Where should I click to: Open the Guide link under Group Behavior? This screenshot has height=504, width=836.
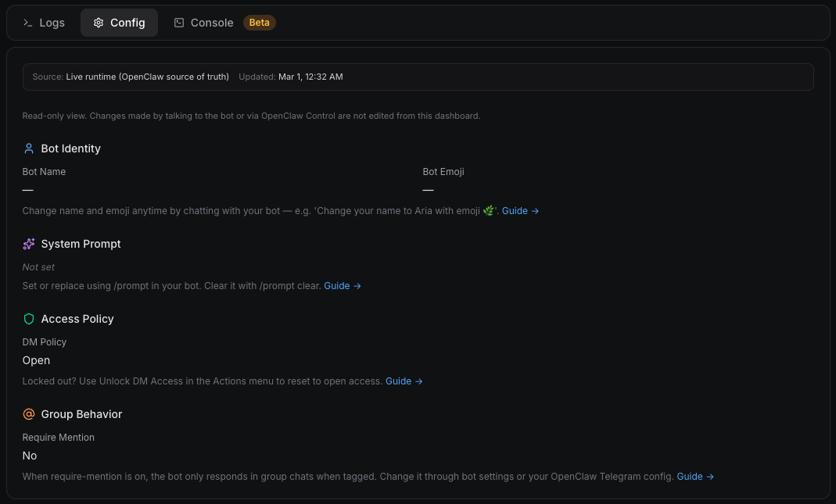690,476
